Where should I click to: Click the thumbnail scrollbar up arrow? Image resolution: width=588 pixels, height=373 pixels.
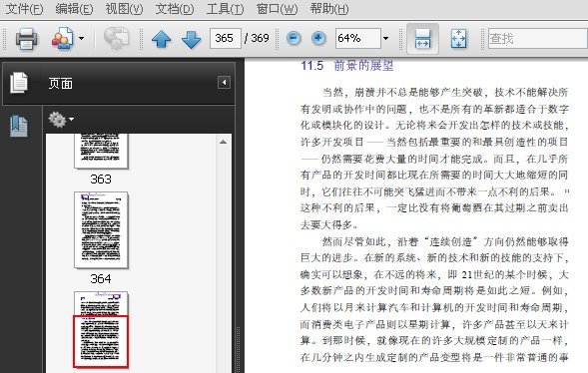(x=224, y=142)
